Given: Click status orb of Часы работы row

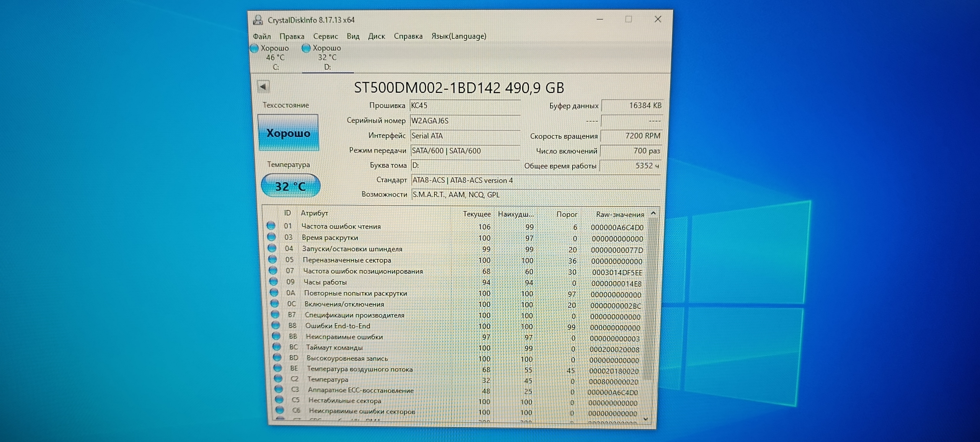Looking at the screenshot, I should coord(273,281).
